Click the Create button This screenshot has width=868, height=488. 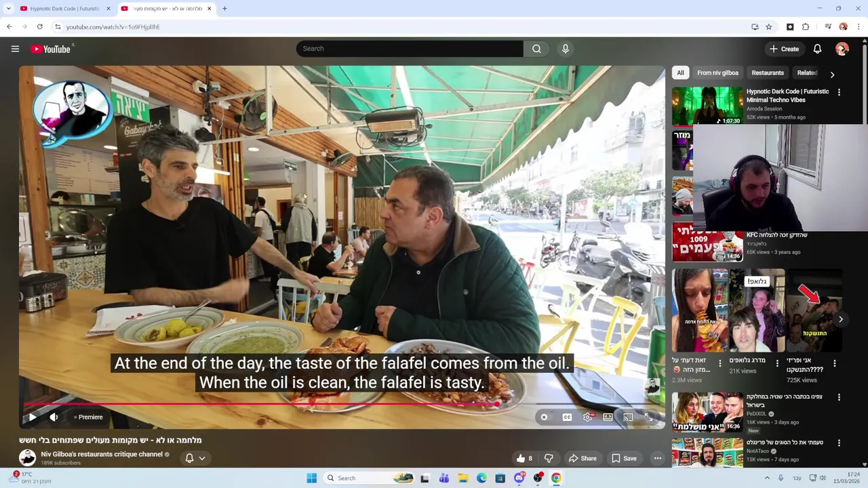click(x=785, y=49)
